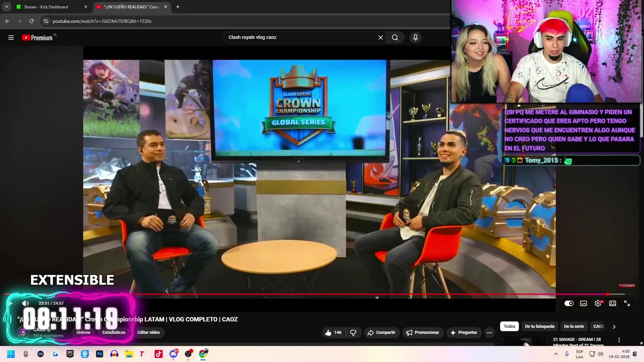Image resolution: width=644 pixels, height=362 pixels.
Task: Click the 21 SAVAGE video thumbnail
Action: 524,341
